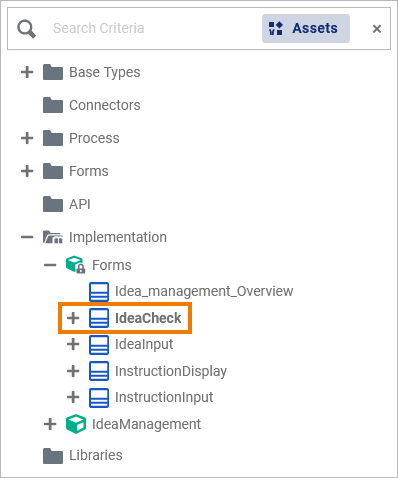Expand the top-level Forms folder
This screenshot has width=398, height=478.
[27, 171]
